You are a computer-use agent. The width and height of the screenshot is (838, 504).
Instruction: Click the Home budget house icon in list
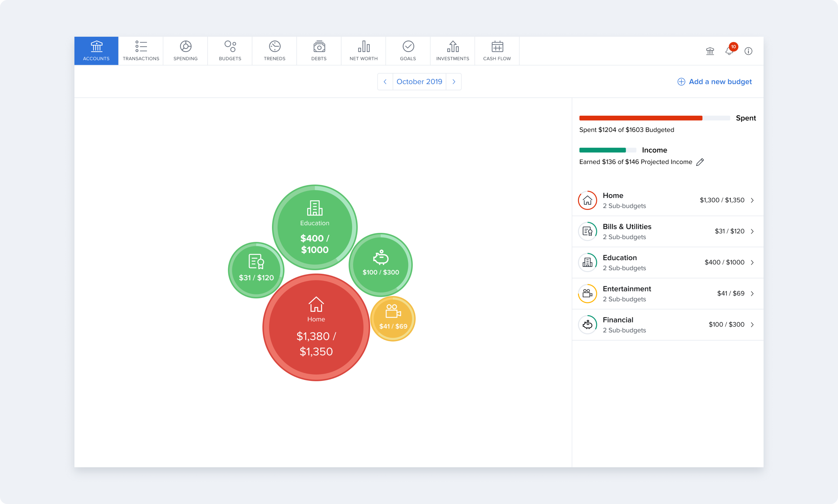coord(587,200)
